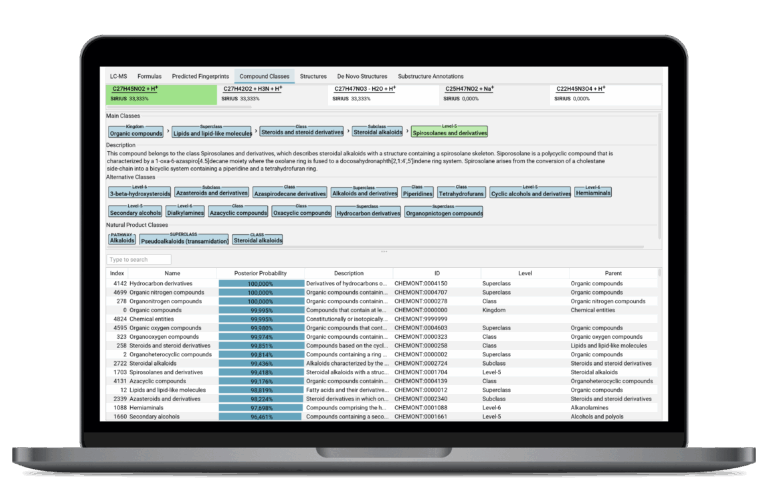Sort table by the Level column header
Image resolution: width=768 pixels, height=488 pixels.
(x=523, y=272)
